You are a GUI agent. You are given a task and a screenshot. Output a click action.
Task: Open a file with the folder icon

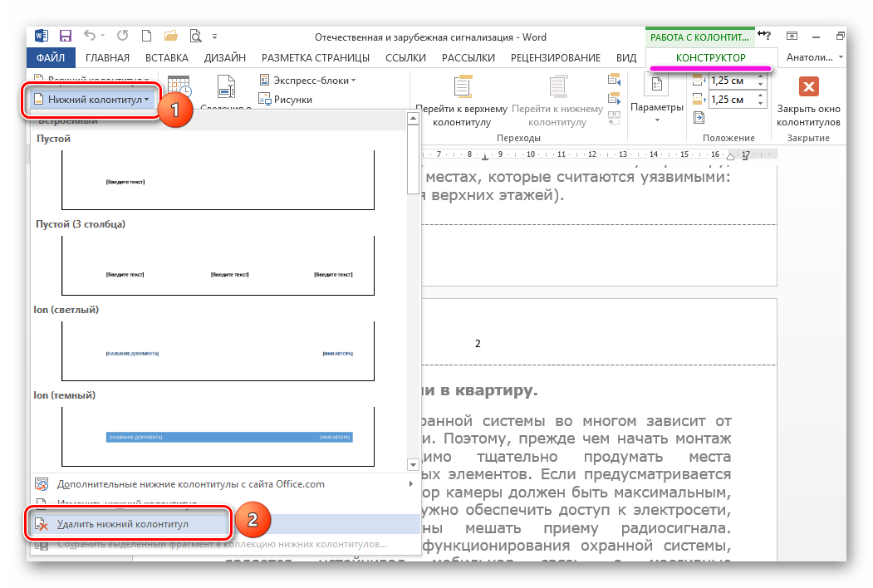tap(170, 36)
